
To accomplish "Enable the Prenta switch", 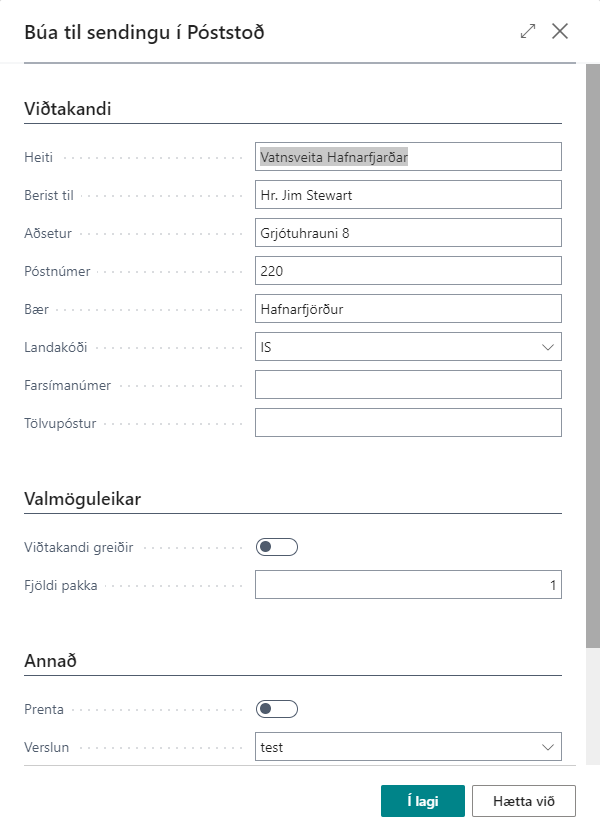I will (277, 709).
